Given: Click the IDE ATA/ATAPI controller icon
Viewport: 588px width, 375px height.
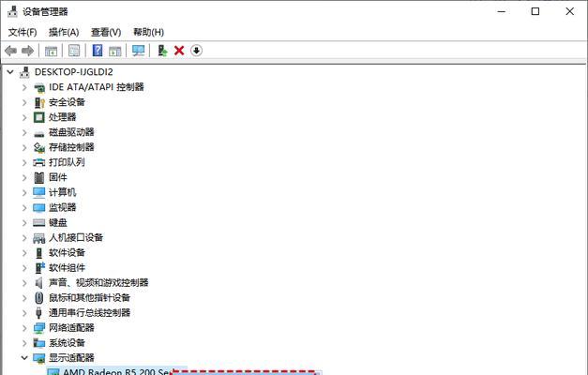Looking at the screenshot, I should pos(39,88).
